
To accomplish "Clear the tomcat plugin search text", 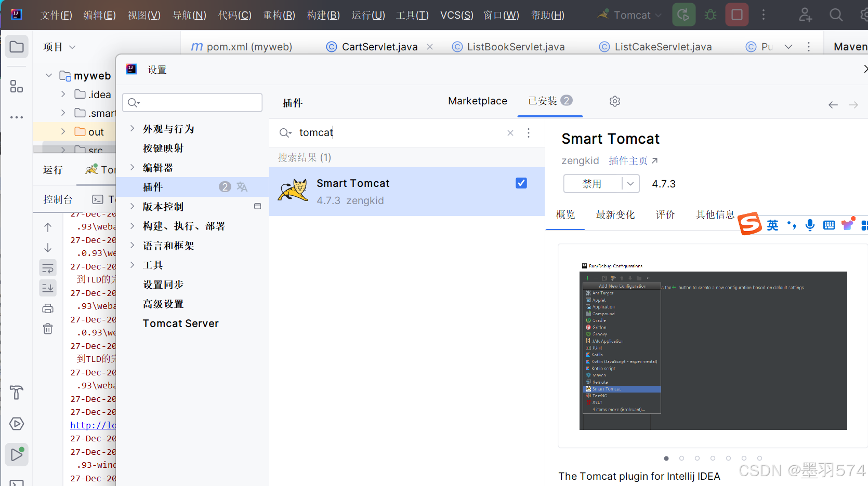I will 510,133.
